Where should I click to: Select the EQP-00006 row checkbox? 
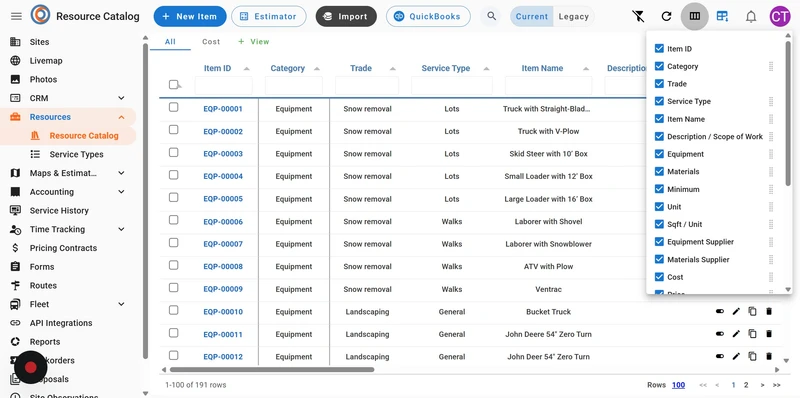tap(173, 220)
